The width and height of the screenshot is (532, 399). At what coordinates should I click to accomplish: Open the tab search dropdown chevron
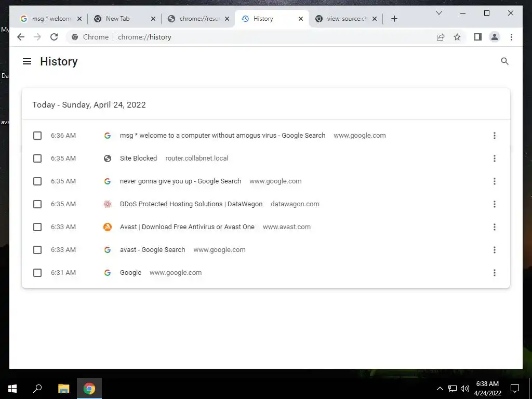pyautogui.click(x=438, y=13)
